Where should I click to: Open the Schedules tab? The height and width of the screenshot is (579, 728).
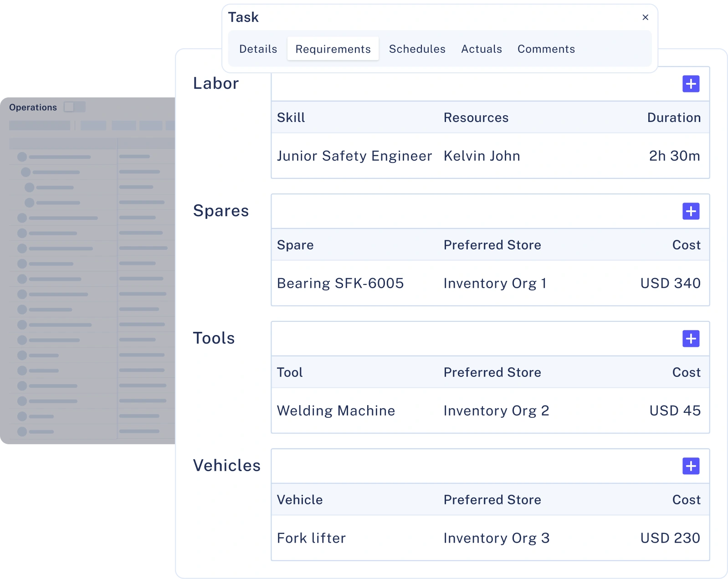[x=417, y=49]
